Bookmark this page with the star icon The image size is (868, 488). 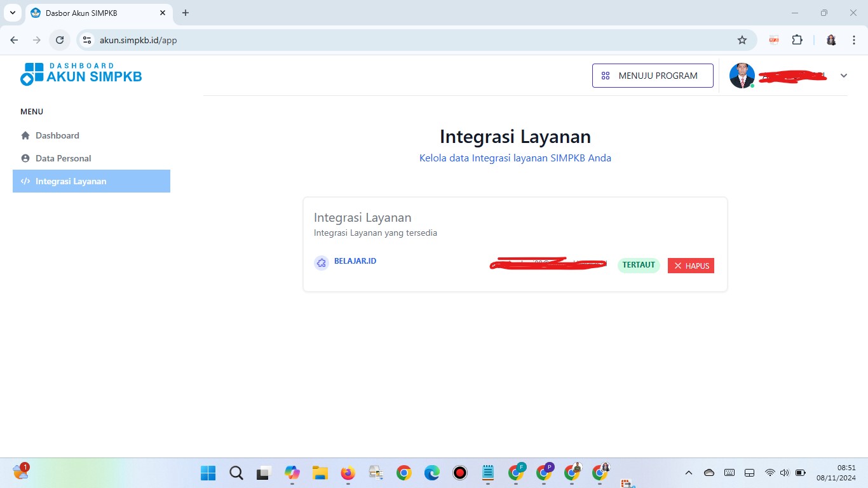click(742, 40)
